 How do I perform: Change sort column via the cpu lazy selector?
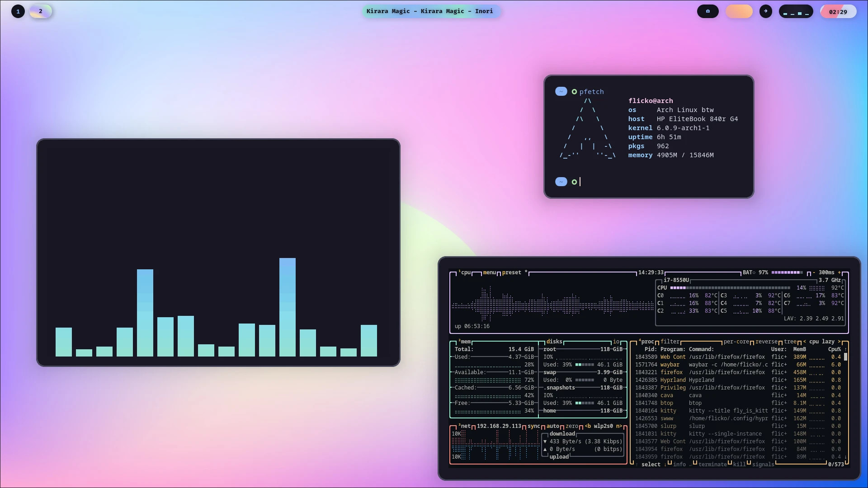(x=823, y=342)
